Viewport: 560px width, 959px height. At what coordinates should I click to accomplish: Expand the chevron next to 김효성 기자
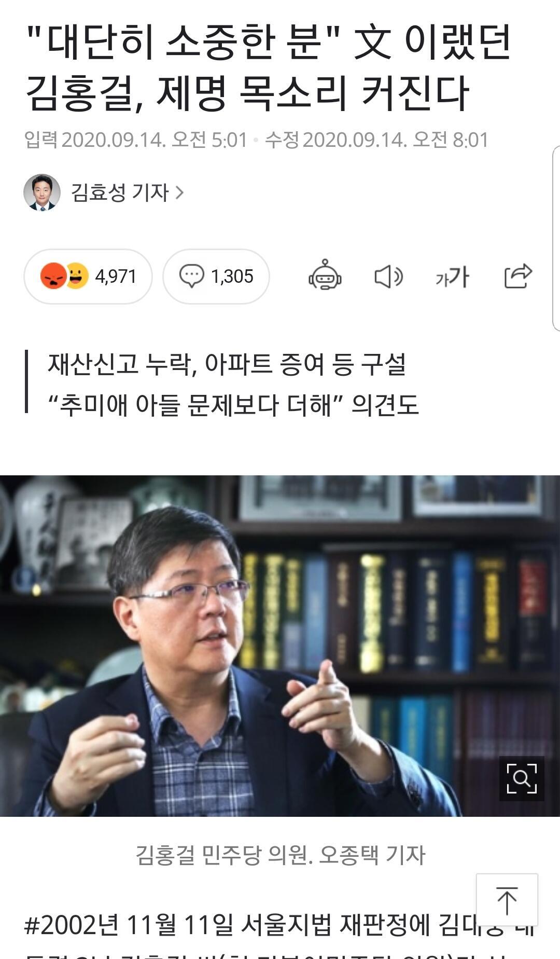click(x=179, y=193)
